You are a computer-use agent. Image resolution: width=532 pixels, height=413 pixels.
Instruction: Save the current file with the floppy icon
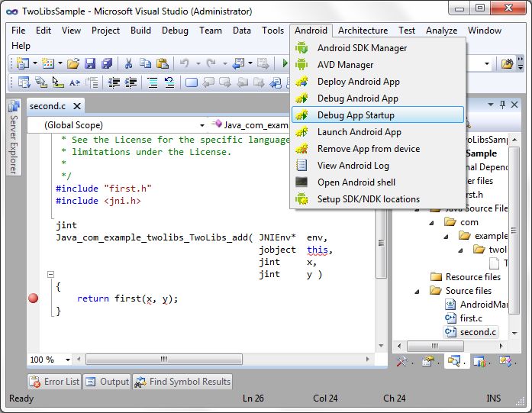[x=90, y=63]
